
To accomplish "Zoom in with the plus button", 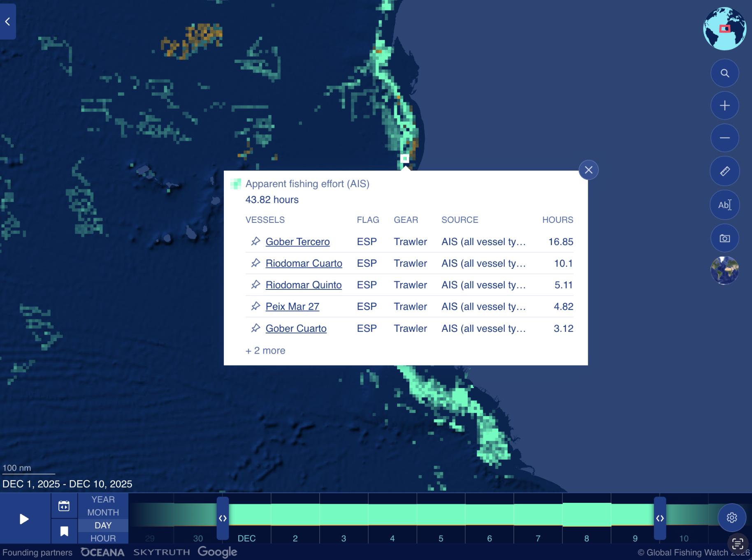I will 724,106.
